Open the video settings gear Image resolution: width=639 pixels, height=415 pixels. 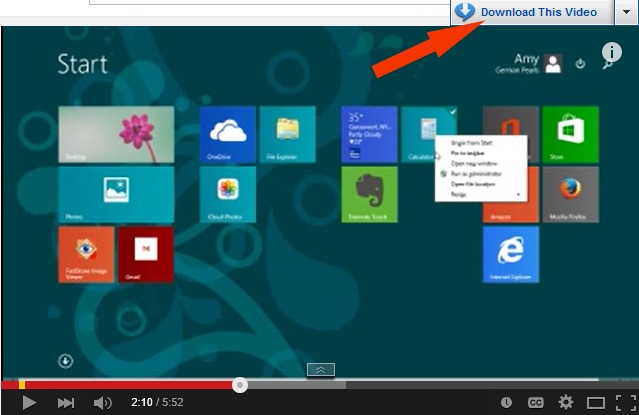click(566, 402)
